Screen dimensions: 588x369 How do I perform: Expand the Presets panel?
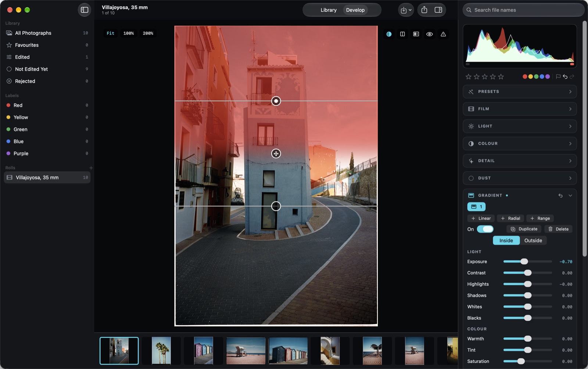pos(520,92)
